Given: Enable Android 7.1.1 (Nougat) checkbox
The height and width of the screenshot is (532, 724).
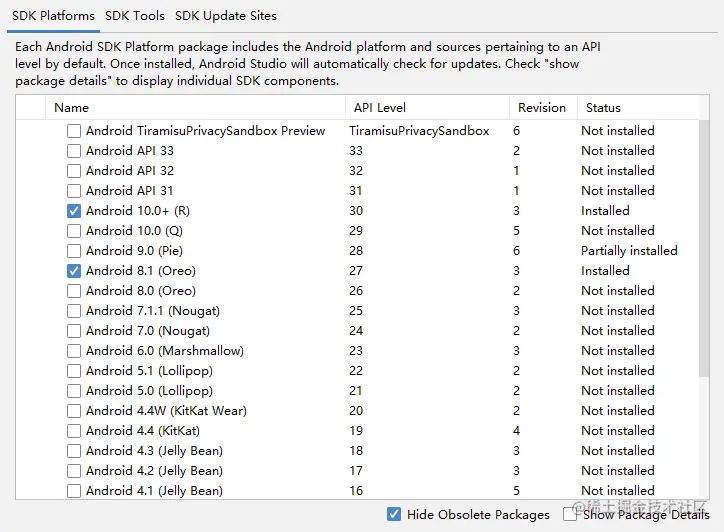Looking at the screenshot, I should pyautogui.click(x=74, y=311).
